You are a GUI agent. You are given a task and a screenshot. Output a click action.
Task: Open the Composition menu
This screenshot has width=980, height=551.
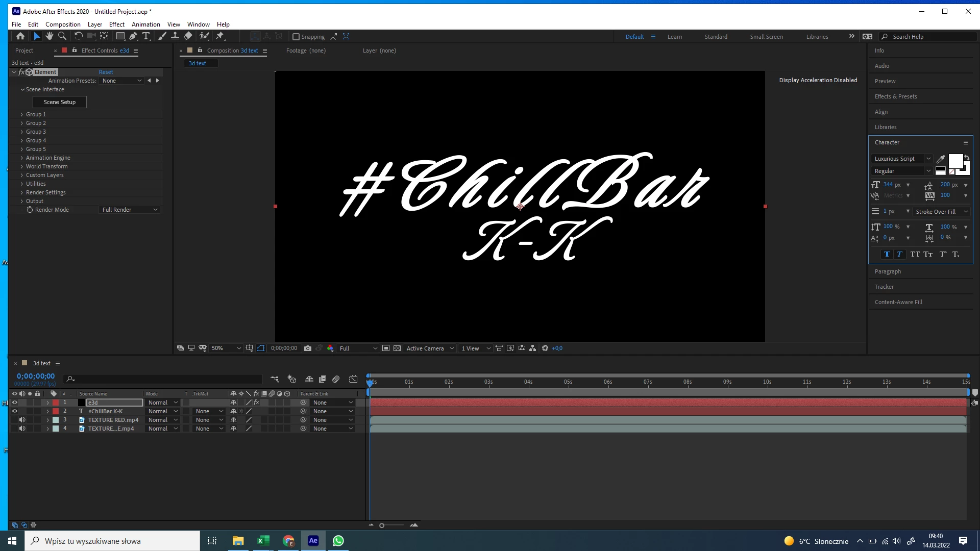(x=63, y=24)
